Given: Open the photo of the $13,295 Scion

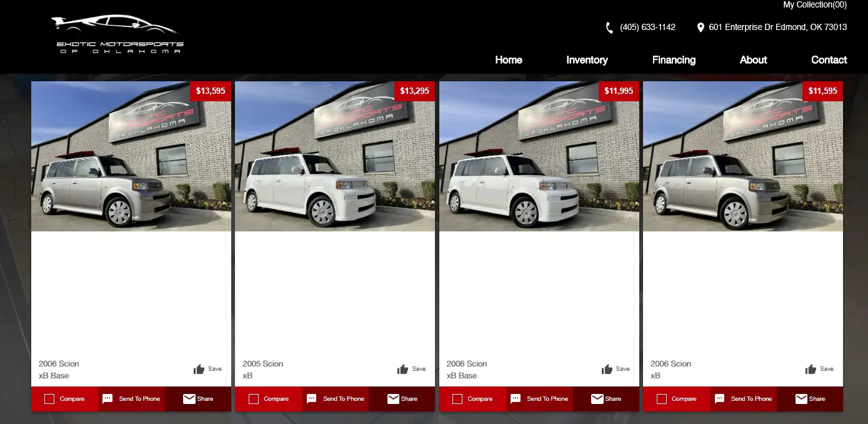Looking at the screenshot, I should click(335, 156).
